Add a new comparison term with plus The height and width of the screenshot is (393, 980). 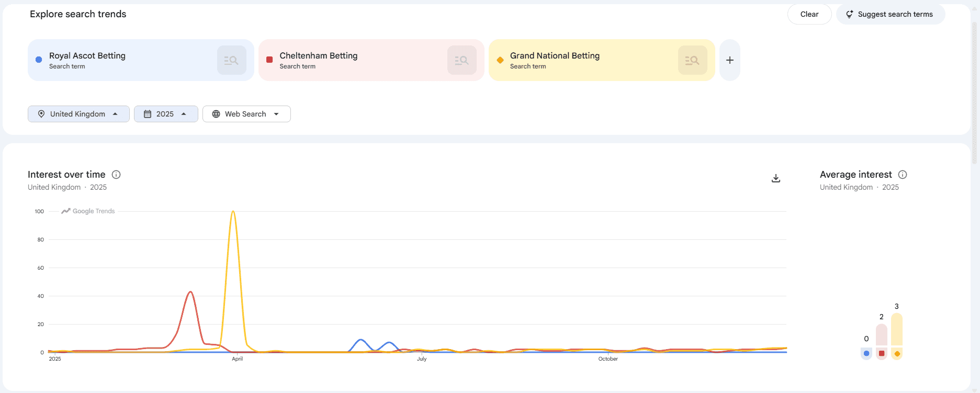pyautogui.click(x=729, y=60)
